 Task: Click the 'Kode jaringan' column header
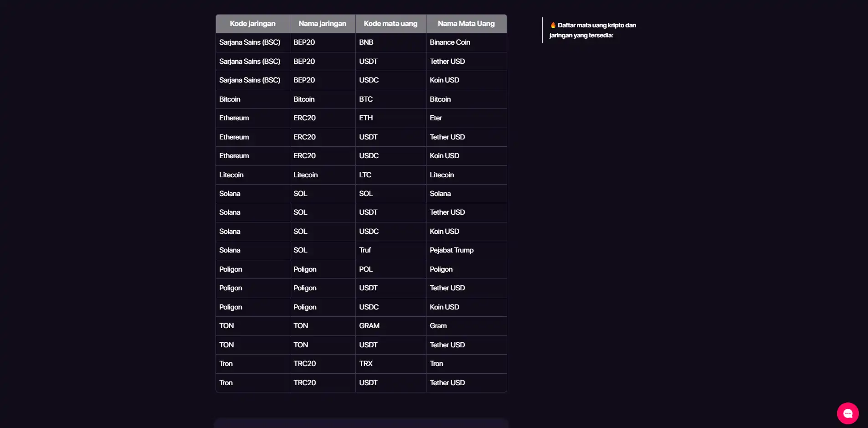tap(252, 24)
